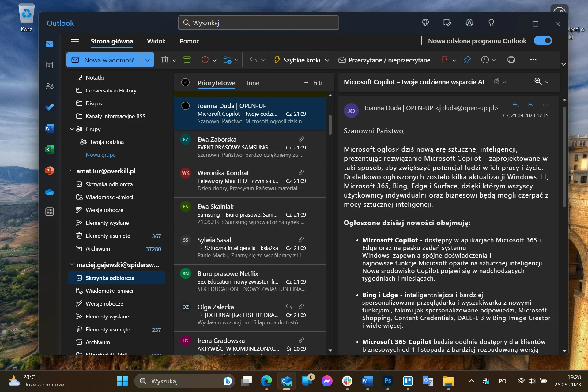Toggle Przeczytane / nieprzeczytane status
Image resolution: width=588 pixels, height=392 pixels.
(384, 60)
